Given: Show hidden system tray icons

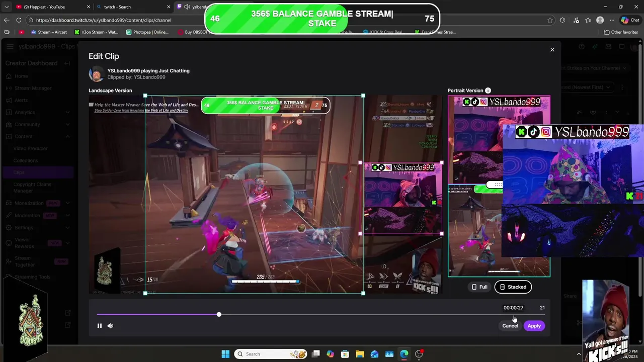Looking at the screenshot, I should [578, 354].
